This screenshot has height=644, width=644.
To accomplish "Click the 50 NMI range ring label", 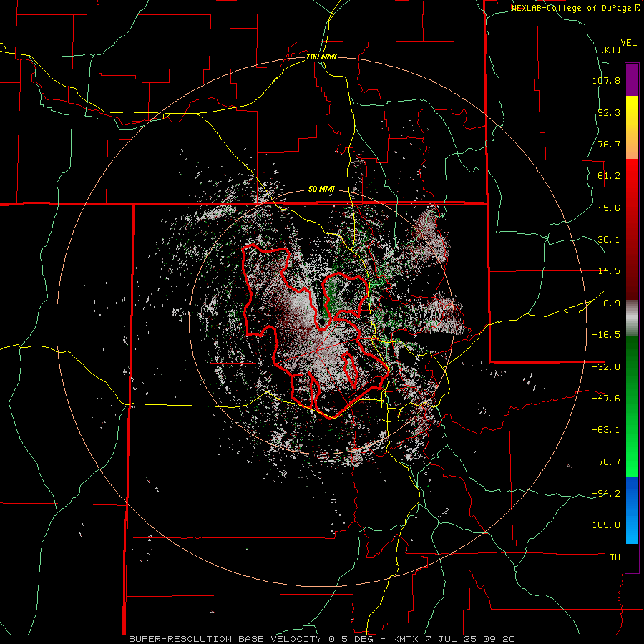I will [x=321, y=190].
